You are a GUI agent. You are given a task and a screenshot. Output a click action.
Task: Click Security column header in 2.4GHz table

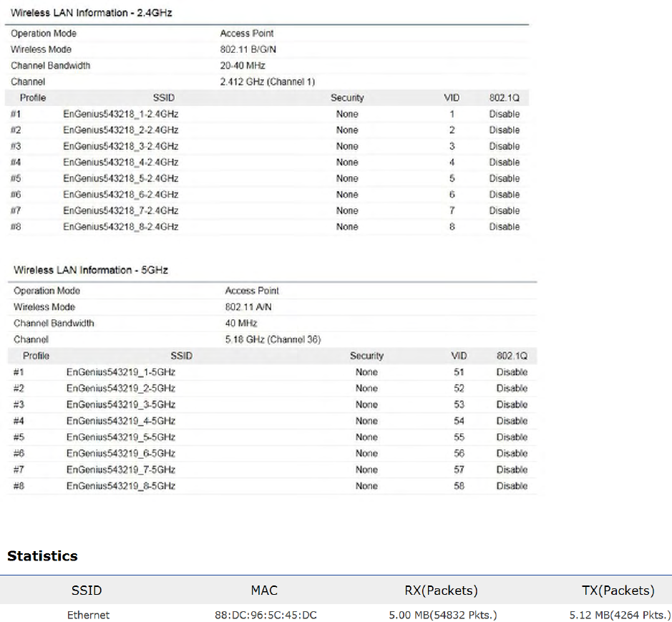tap(347, 98)
